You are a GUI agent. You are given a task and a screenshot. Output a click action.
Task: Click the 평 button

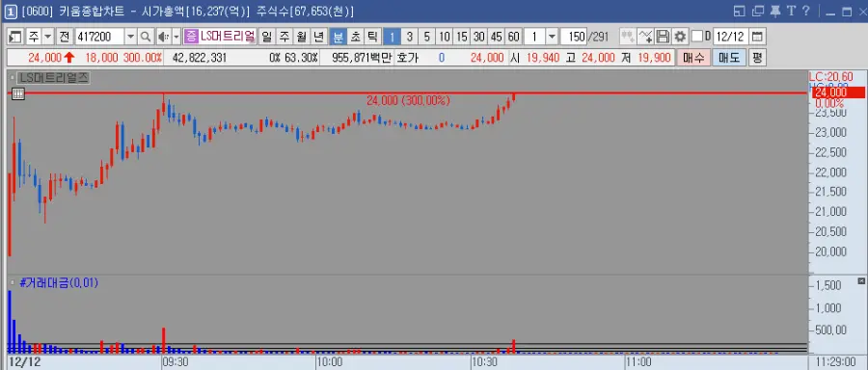758,58
